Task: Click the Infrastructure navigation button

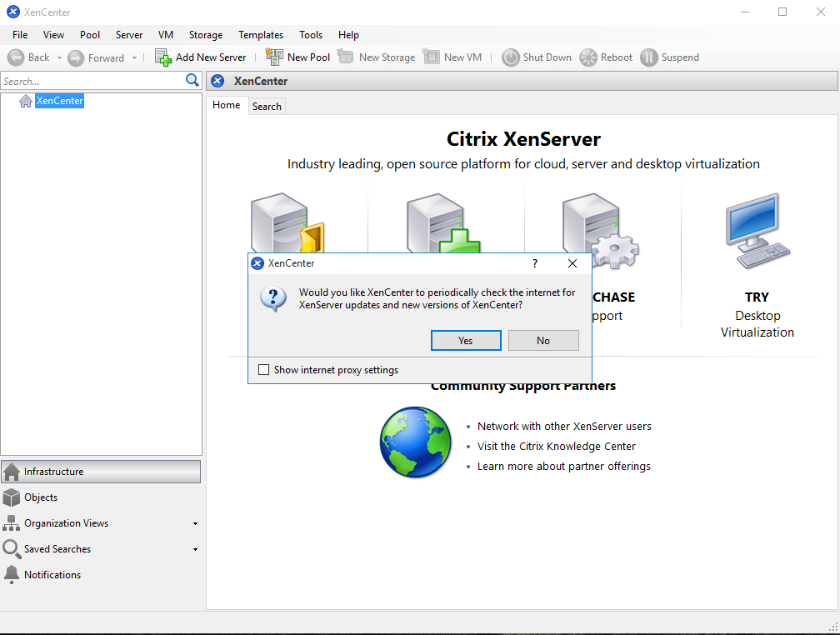Action: coord(102,472)
